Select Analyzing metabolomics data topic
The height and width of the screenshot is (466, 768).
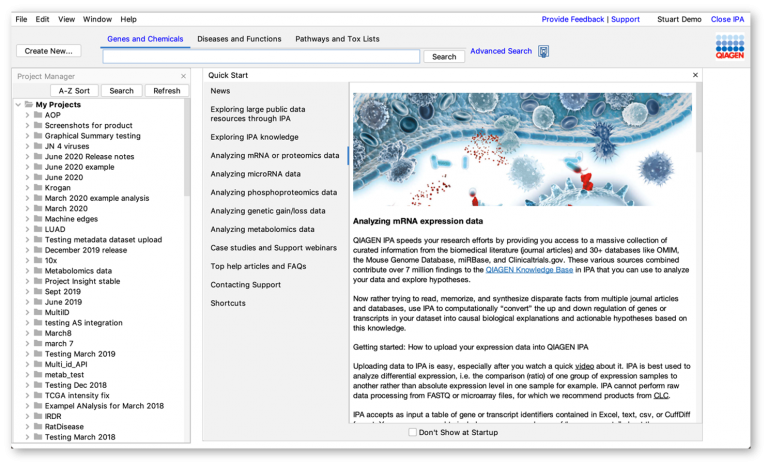pyautogui.click(x=263, y=229)
